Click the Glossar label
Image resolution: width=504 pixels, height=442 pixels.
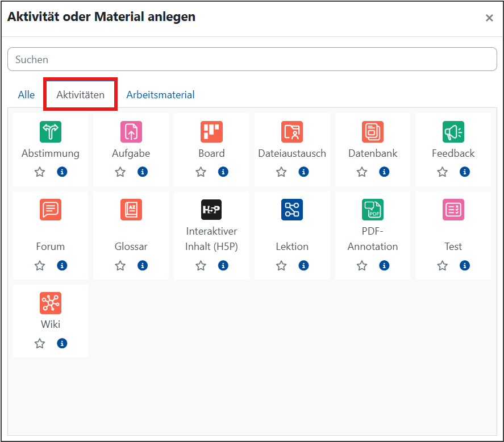coord(131,247)
